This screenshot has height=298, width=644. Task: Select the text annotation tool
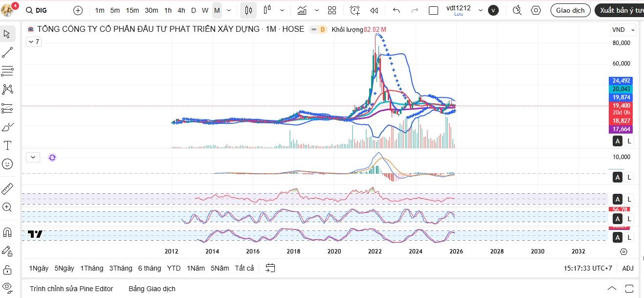tap(7, 145)
